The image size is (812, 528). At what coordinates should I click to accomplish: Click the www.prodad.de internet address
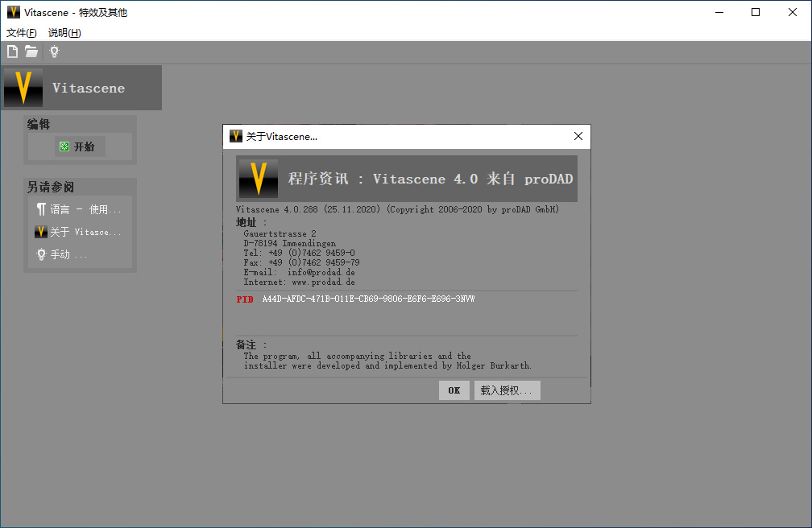pyautogui.click(x=323, y=283)
